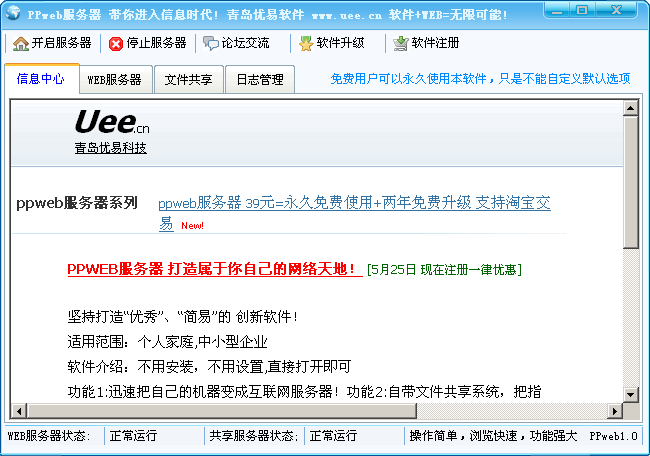
Task: Minimize the PPweb服务器 window
Action: click(x=558, y=10)
